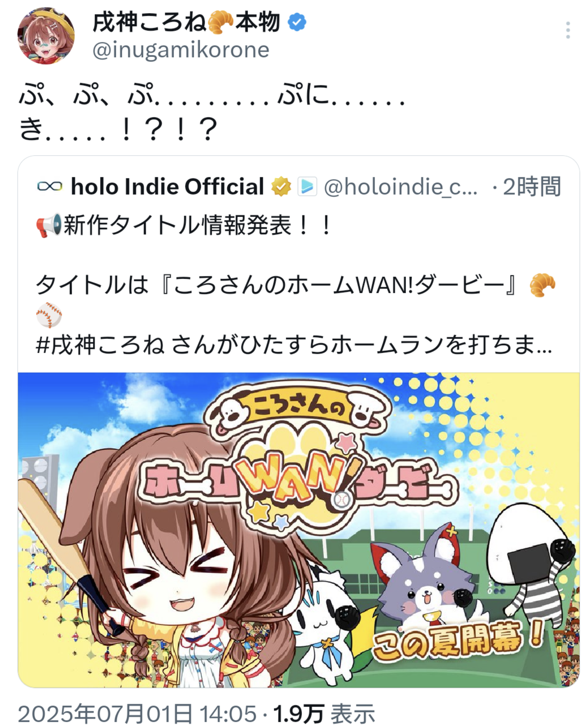
Task: Open the @holoindie_c... handle
Action: [x=401, y=187]
